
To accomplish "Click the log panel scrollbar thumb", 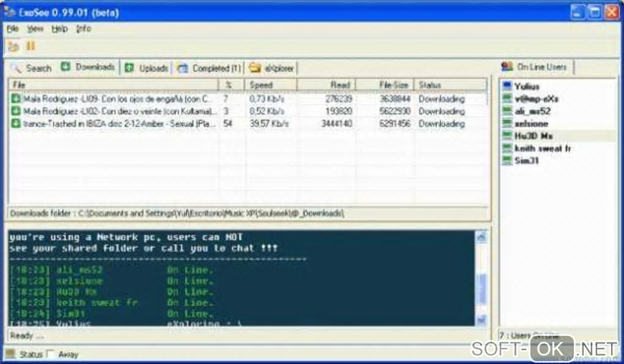I will [481, 289].
